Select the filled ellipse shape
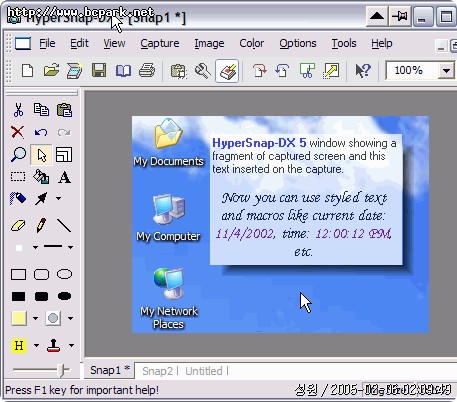 (x=64, y=296)
